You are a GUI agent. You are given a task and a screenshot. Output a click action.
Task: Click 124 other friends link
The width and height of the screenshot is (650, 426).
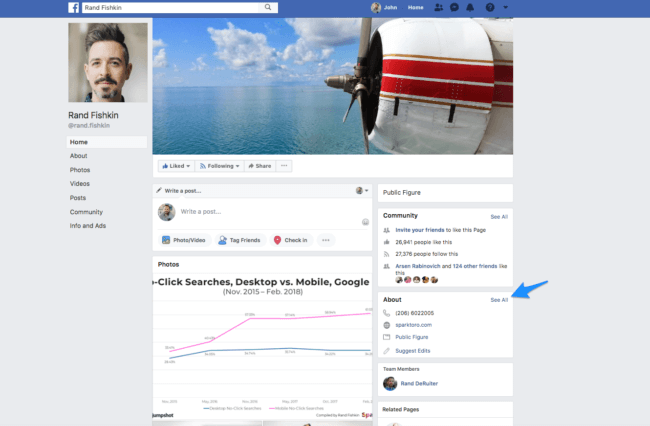click(x=475, y=266)
